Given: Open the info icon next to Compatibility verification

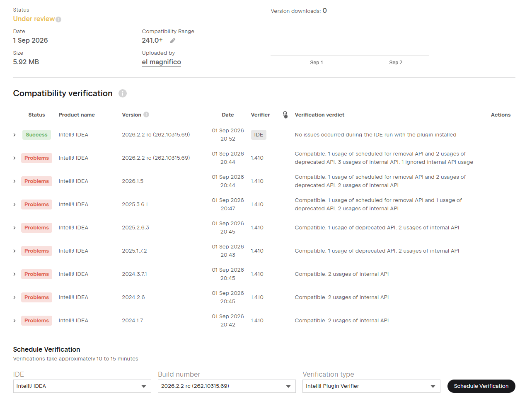Looking at the screenshot, I should (123, 93).
